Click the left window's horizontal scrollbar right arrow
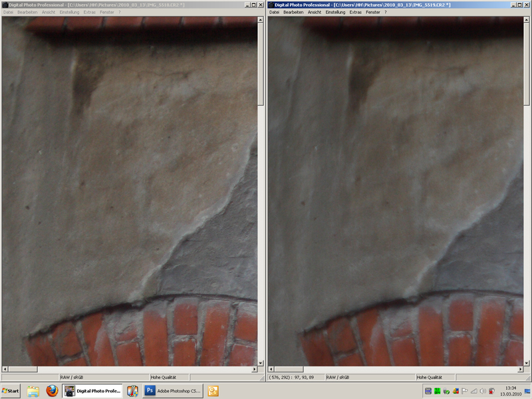Image resolution: width=532 pixels, height=399 pixels. click(253, 368)
